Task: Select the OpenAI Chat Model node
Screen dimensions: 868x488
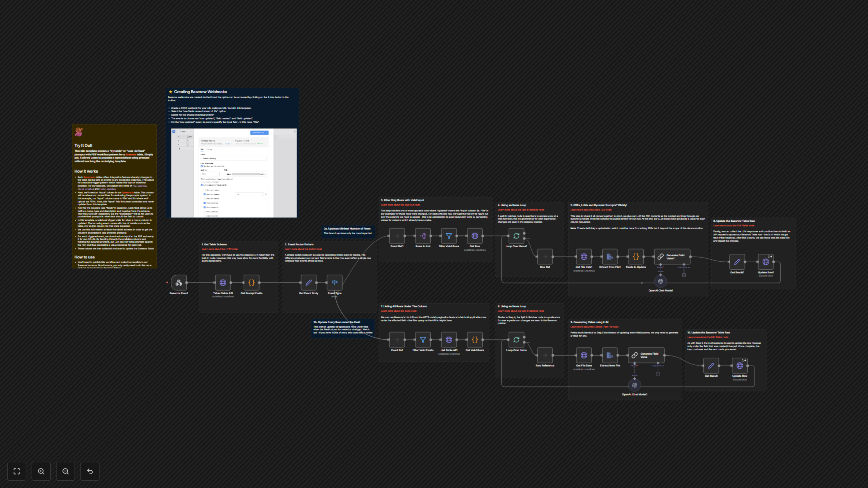Action: 660,281
